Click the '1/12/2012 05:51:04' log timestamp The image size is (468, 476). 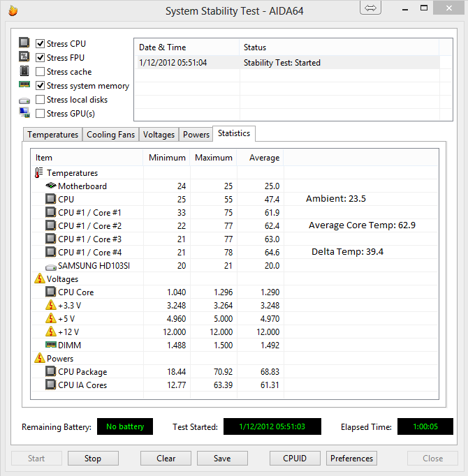(x=173, y=63)
